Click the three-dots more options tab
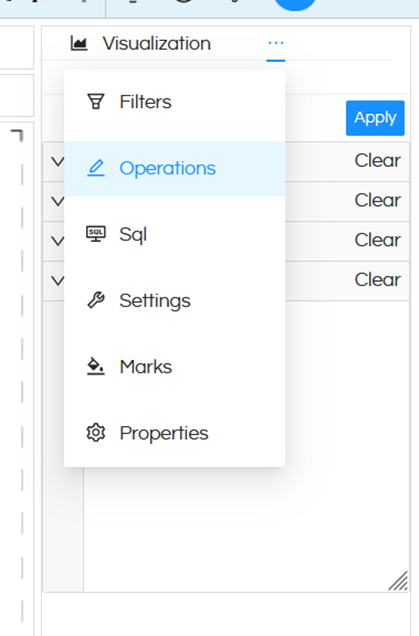This screenshot has width=419, height=636. 276,43
